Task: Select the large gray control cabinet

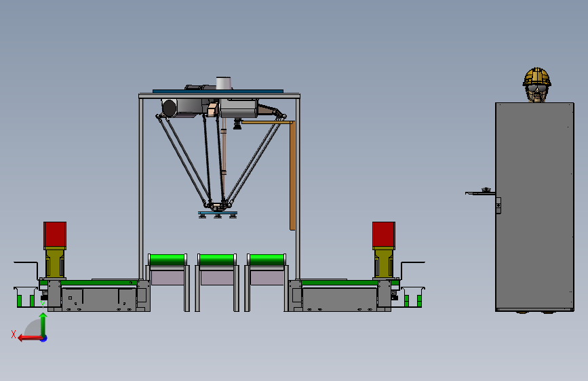Action: tap(534, 207)
